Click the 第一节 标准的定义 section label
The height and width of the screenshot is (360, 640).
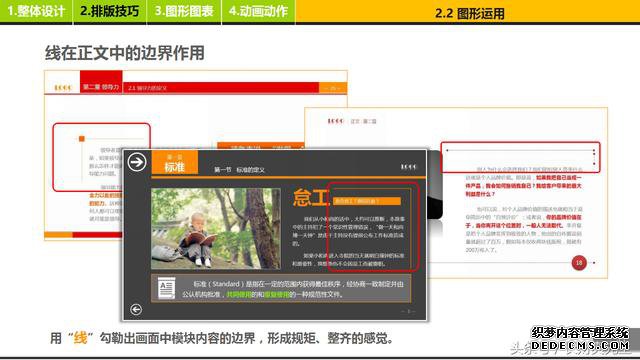coord(239,170)
